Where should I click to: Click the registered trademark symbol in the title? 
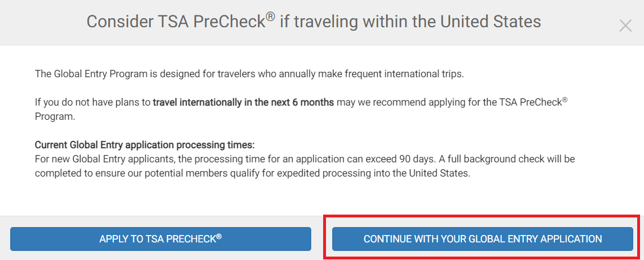pyautogui.click(x=270, y=18)
